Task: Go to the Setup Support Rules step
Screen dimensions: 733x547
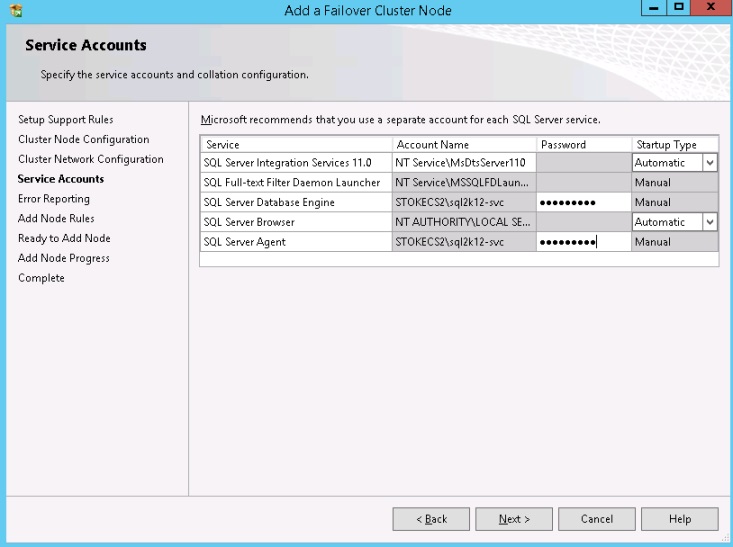Action: [x=66, y=120]
